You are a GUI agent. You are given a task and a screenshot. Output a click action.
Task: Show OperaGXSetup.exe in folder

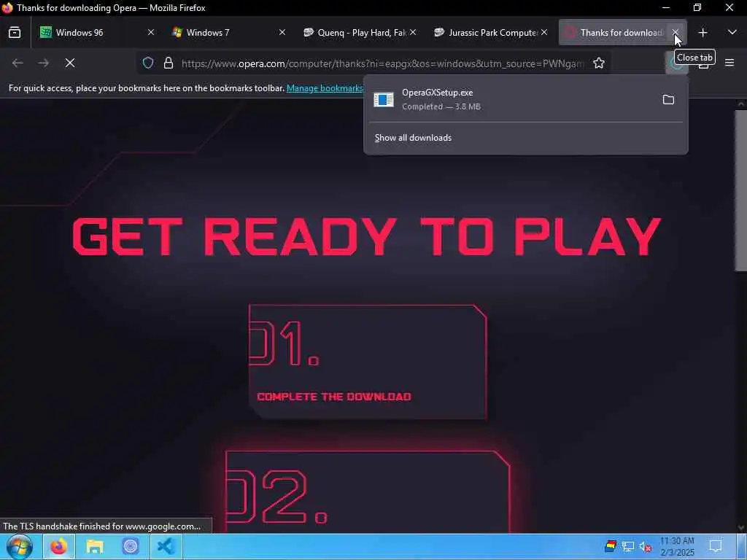click(x=668, y=99)
